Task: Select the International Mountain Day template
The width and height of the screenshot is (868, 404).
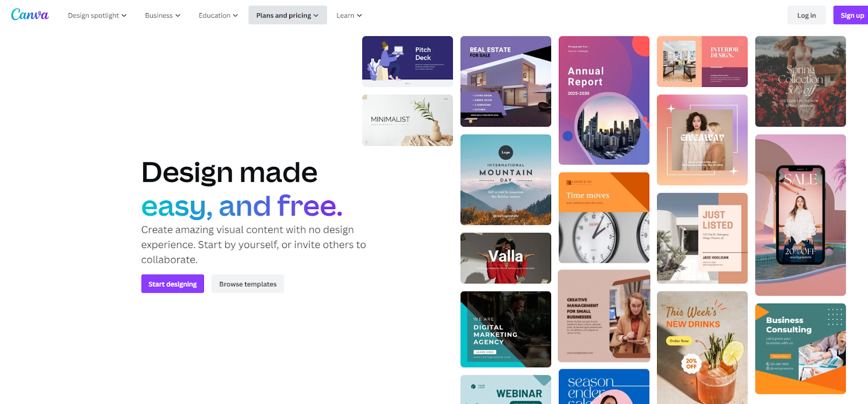Action: coord(506,180)
